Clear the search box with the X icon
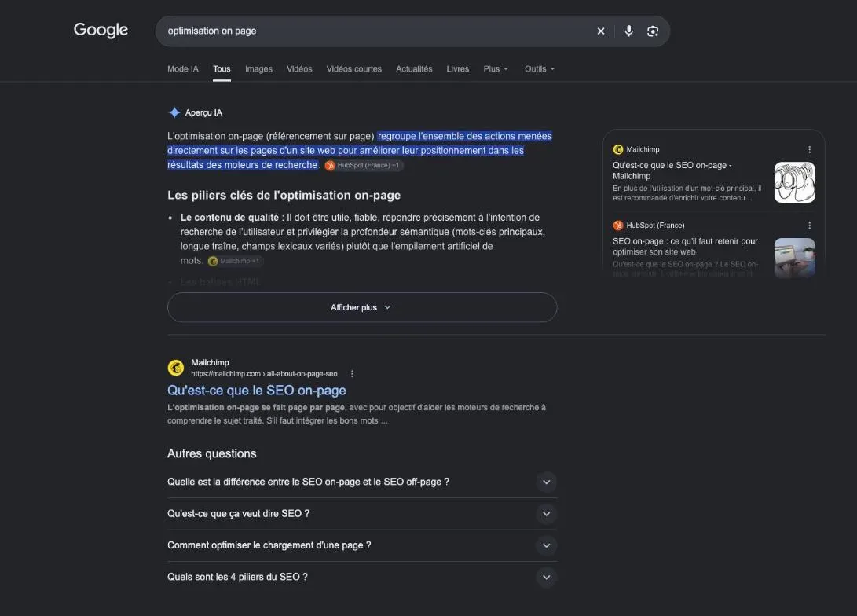The height and width of the screenshot is (616, 857). tap(601, 31)
